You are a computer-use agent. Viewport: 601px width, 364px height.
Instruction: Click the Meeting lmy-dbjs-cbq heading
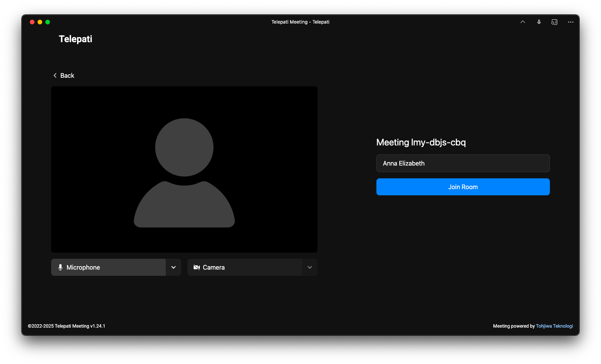pyautogui.click(x=421, y=142)
